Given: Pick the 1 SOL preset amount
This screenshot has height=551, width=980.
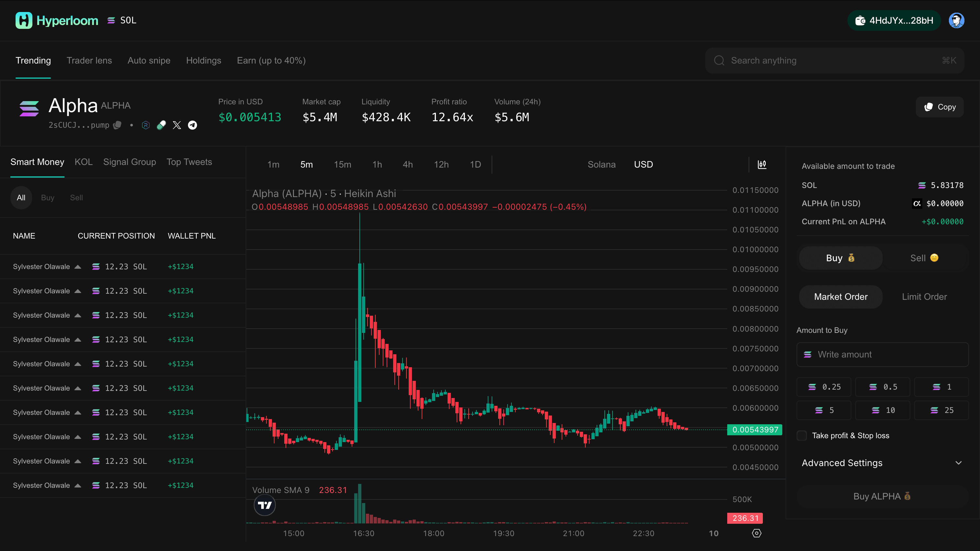Looking at the screenshot, I should 941,387.
